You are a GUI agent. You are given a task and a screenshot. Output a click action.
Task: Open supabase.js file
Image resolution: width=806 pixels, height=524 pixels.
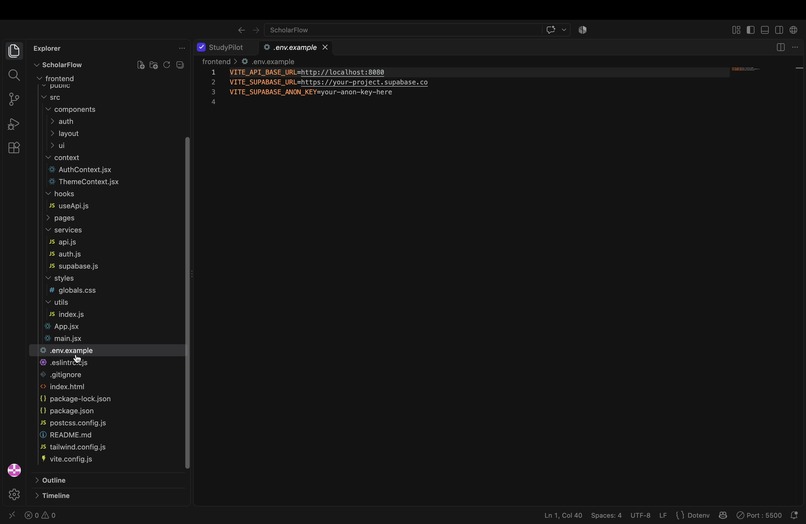78,266
